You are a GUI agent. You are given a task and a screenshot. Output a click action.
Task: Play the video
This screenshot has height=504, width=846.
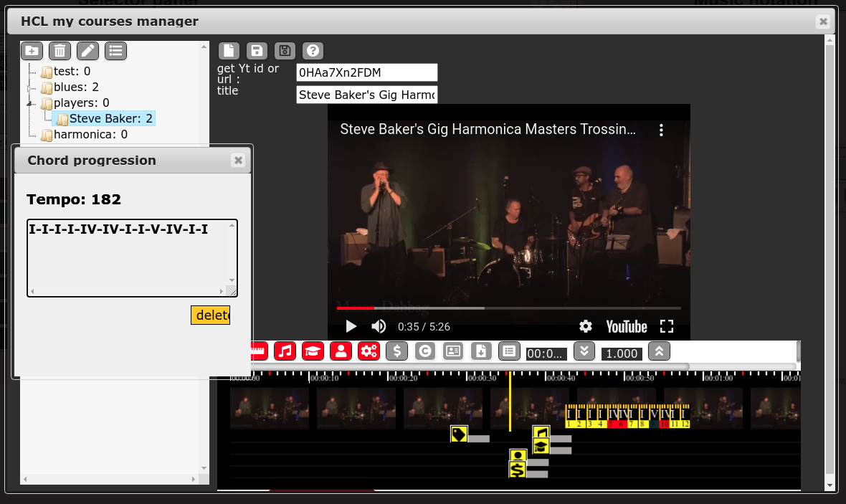tap(351, 326)
